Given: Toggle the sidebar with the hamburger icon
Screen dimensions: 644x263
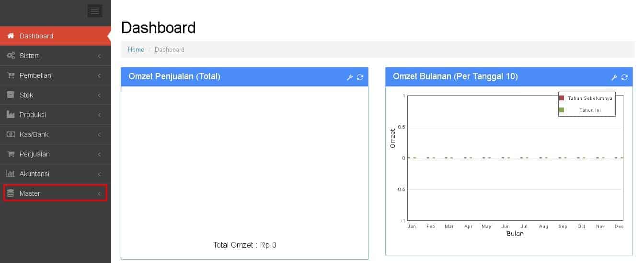Looking at the screenshot, I should pos(95,11).
